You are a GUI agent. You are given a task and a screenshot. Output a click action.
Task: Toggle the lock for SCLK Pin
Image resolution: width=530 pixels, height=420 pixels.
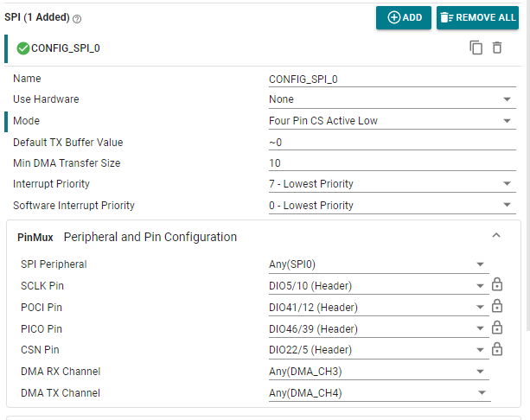(497, 285)
